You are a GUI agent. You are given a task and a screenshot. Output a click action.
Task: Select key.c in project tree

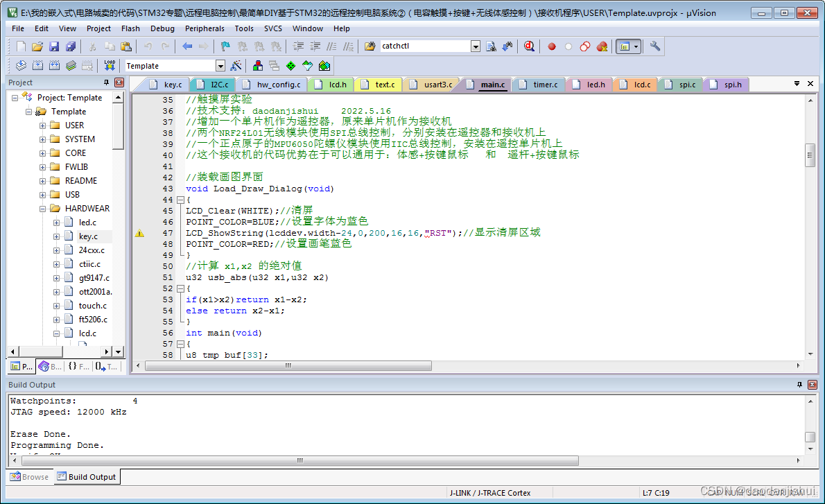click(x=88, y=236)
